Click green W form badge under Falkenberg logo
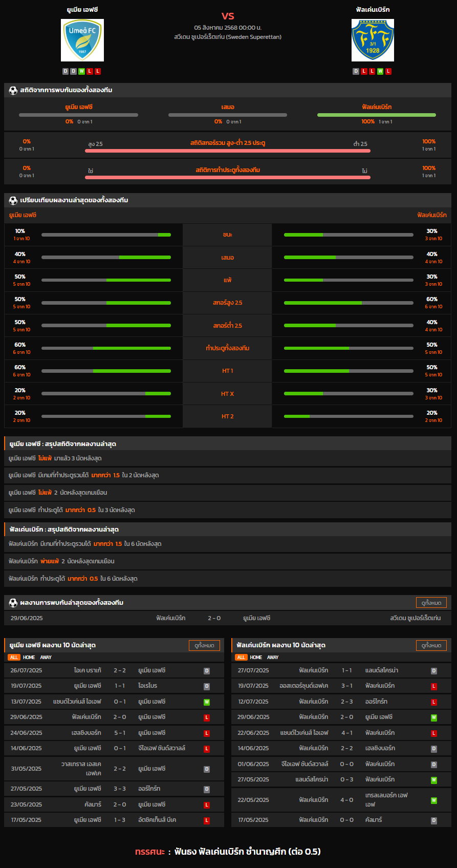 coord(380,71)
